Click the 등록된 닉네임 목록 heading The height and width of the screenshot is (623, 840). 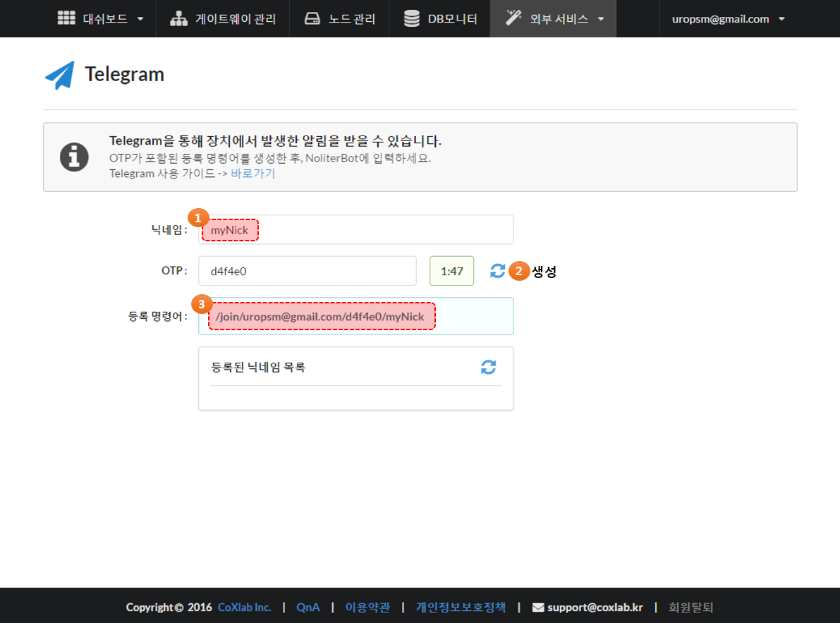pos(258,368)
